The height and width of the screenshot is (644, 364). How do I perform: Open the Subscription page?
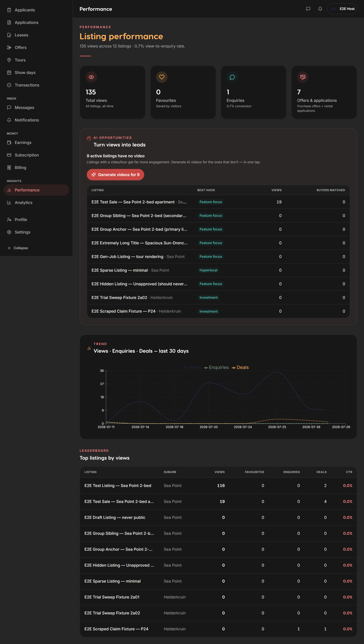tap(36, 155)
